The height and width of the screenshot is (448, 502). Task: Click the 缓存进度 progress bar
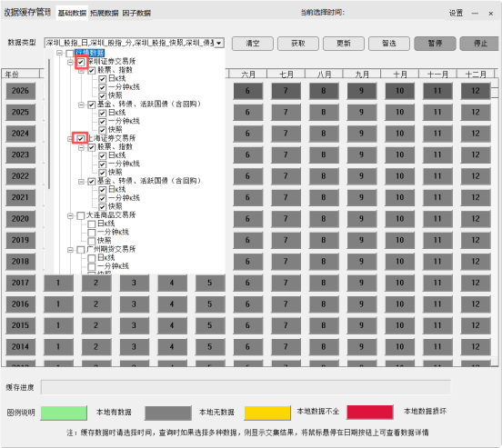(246, 387)
